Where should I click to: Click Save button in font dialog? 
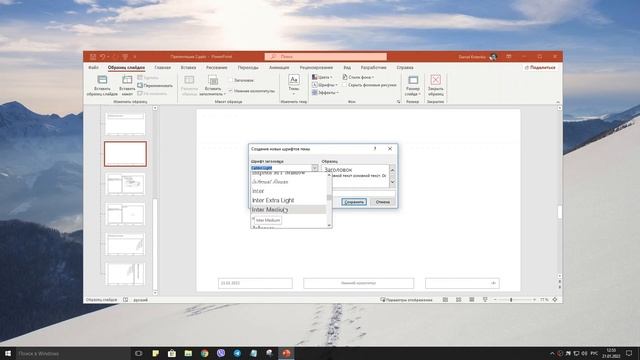tap(354, 202)
